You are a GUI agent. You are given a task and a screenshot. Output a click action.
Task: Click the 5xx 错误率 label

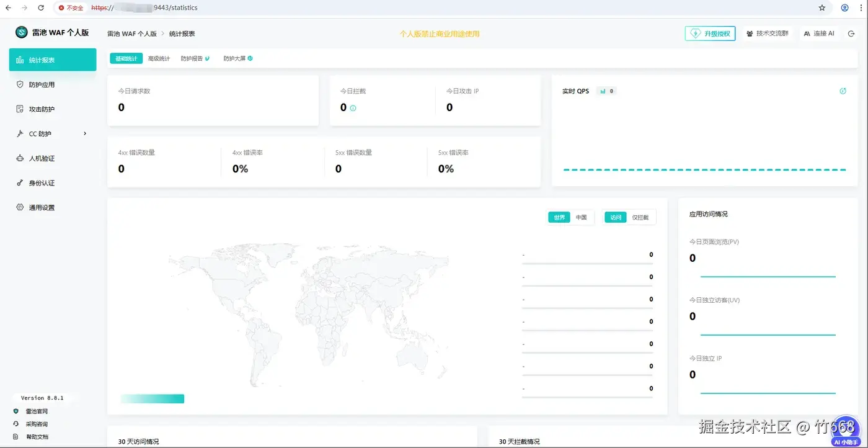[x=453, y=153]
